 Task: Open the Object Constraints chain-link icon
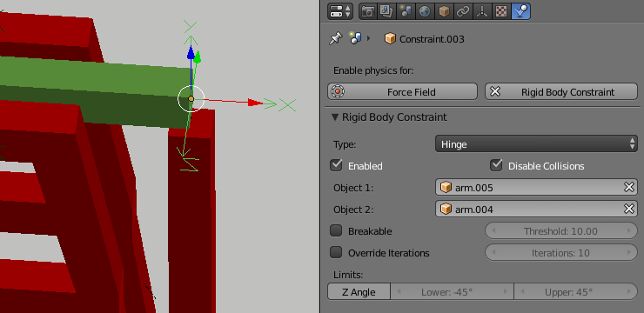pyautogui.click(x=462, y=11)
